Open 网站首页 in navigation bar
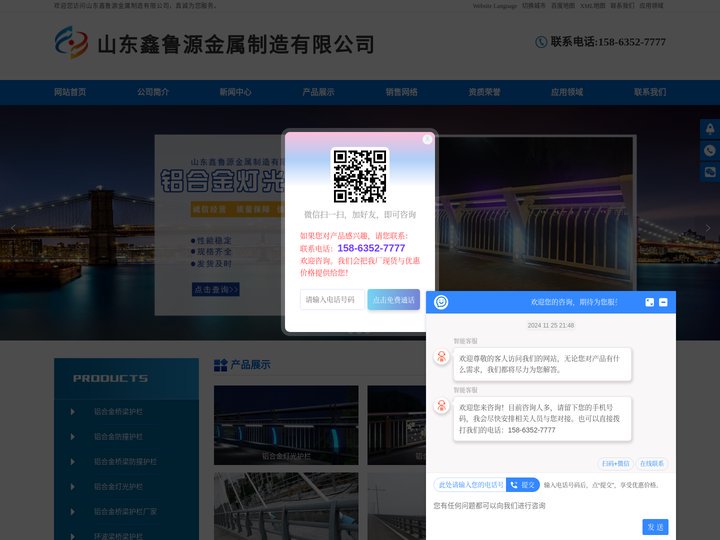The width and height of the screenshot is (720, 540). pyautogui.click(x=70, y=92)
